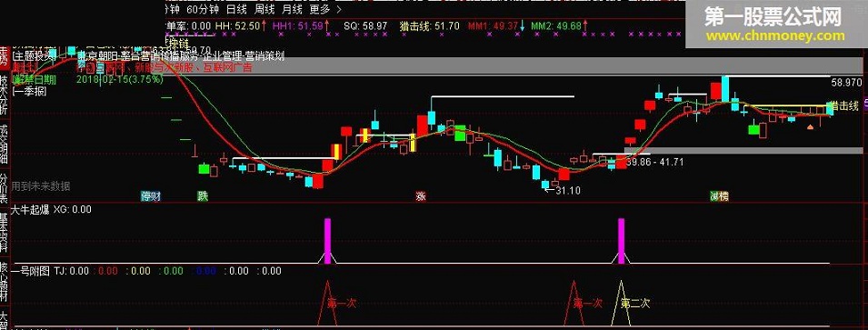Open the 核心题材 sidebar tab
The height and width of the screenshot is (330, 868).
[5, 280]
